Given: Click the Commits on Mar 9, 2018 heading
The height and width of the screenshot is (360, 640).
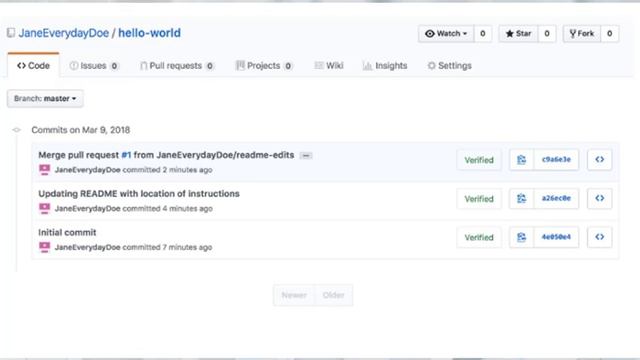Looking at the screenshot, I should [x=81, y=130].
